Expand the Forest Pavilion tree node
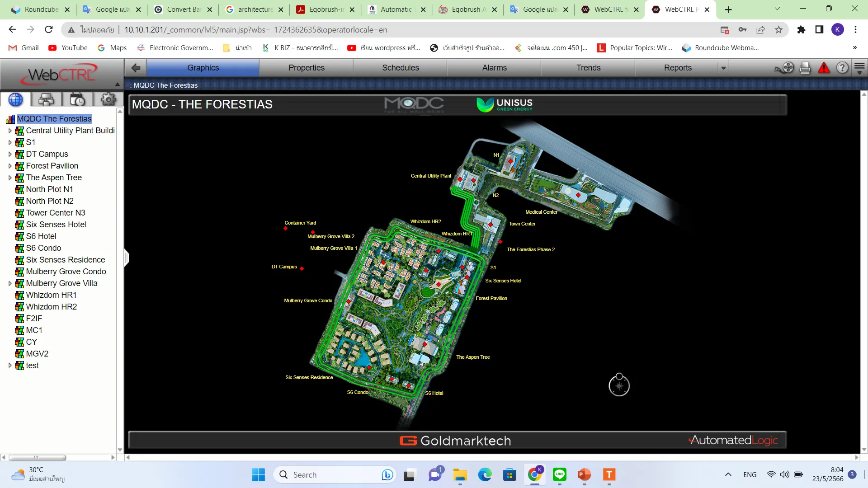The height and width of the screenshot is (488, 868). [x=10, y=166]
